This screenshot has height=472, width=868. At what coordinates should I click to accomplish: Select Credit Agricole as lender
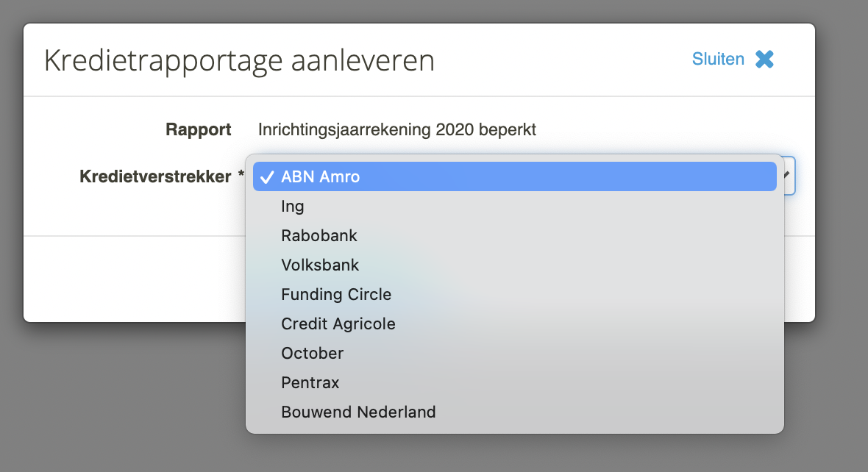tap(514, 323)
